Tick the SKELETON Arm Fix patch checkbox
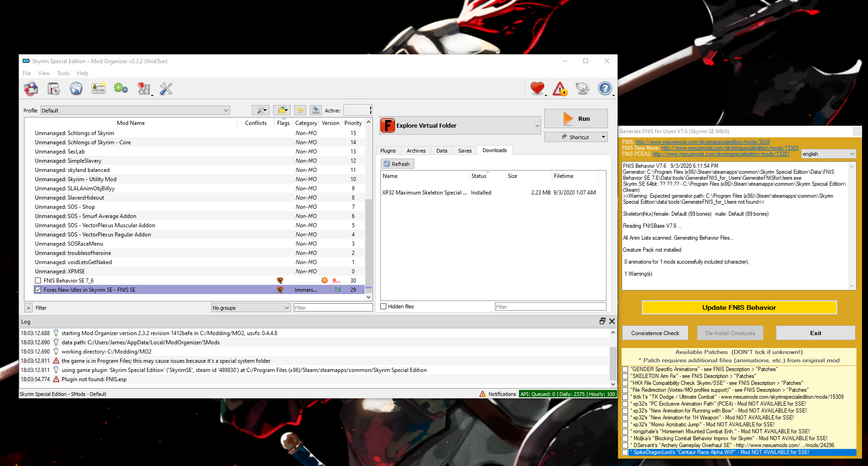 tap(625, 376)
